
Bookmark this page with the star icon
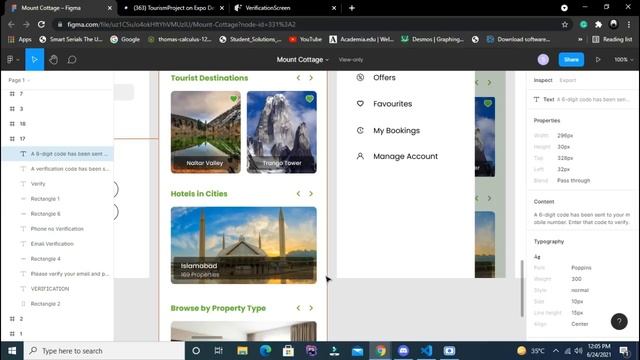pos(565,24)
